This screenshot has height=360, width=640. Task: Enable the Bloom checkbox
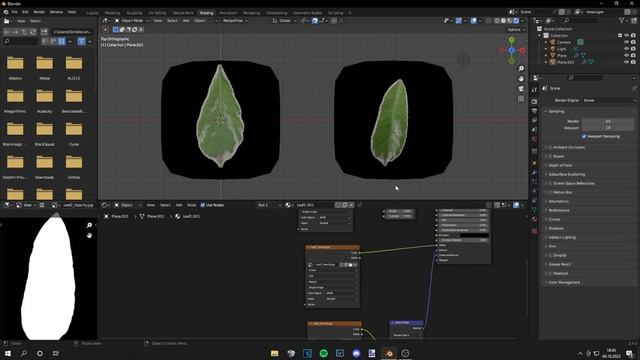coord(550,156)
